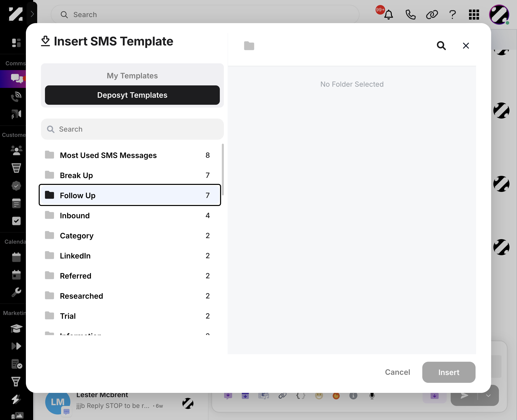Open the apps grid menu
The height and width of the screenshot is (420, 517).
point(474,15)
